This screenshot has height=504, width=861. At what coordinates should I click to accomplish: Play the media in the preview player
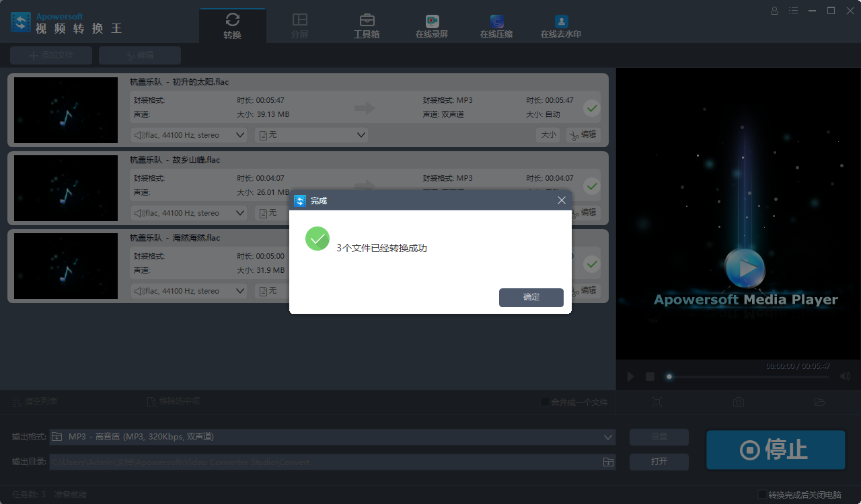(x=630, y=376)
